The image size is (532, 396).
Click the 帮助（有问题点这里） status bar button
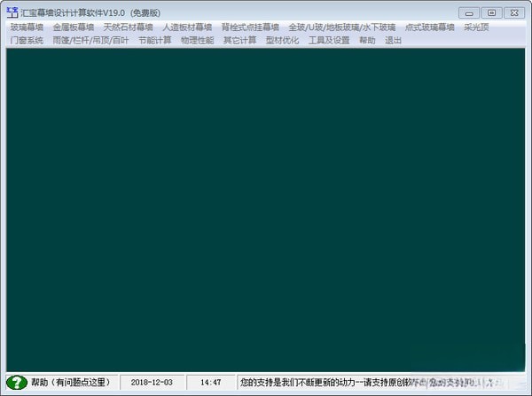70,382
